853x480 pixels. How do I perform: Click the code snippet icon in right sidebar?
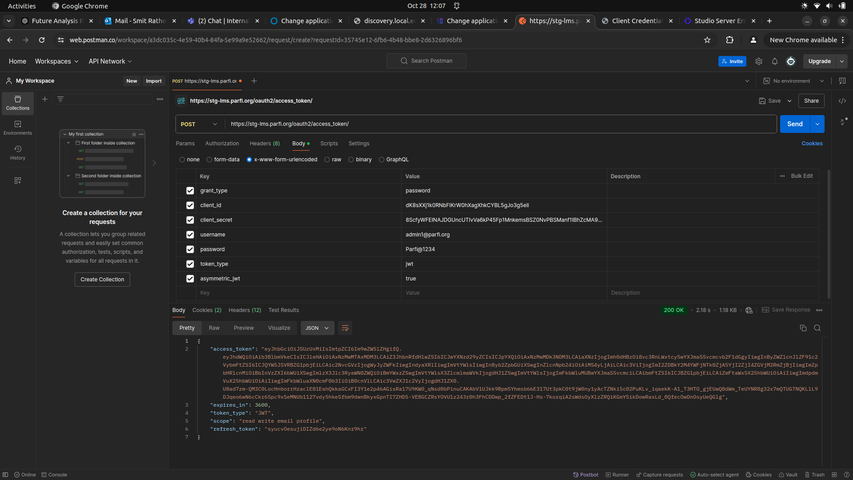[842, 101]
